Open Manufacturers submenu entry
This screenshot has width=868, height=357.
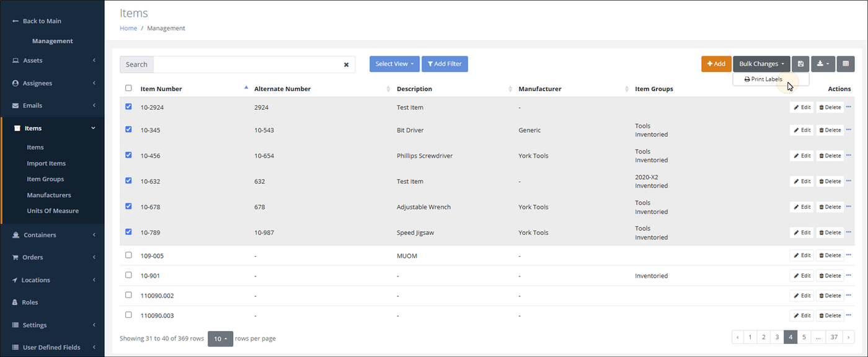(x=49, y=195)
